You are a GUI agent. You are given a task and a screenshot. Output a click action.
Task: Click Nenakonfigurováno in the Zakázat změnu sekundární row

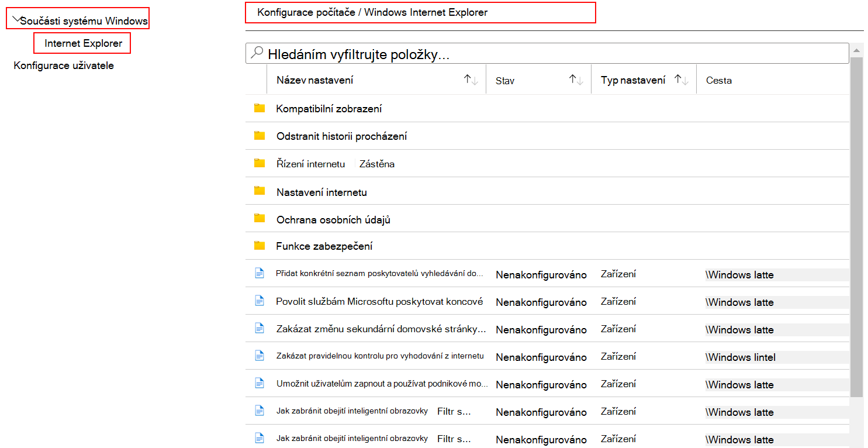[x=541, y=330]
